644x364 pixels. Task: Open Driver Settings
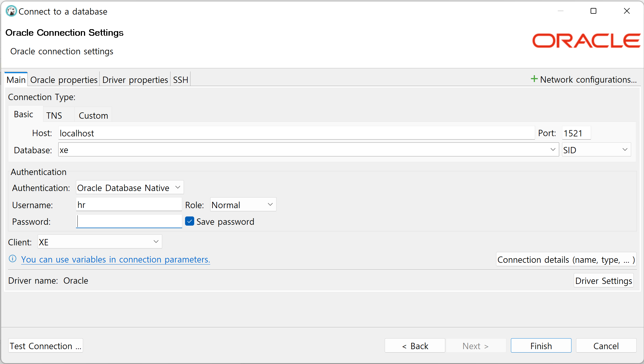pyautogui.click(x=604, y=281)
